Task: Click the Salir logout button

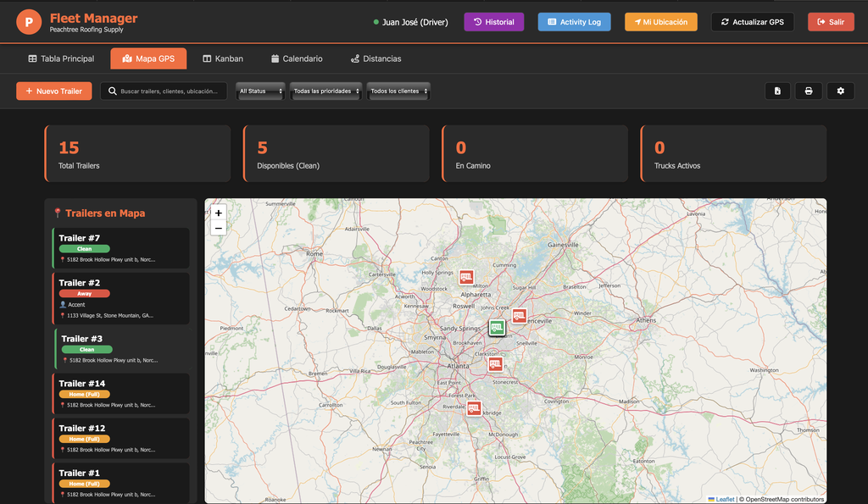Action: (x=830, y=21)
